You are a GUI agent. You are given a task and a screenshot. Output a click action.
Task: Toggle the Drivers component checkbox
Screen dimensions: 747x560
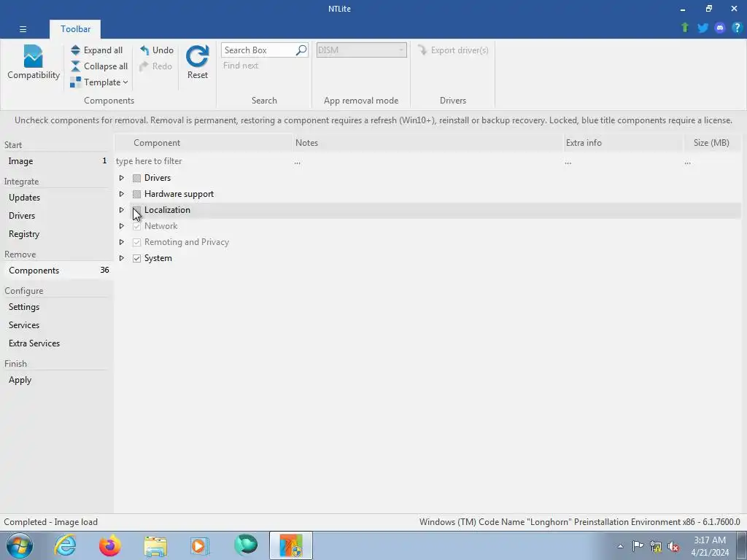click(136, 178)
